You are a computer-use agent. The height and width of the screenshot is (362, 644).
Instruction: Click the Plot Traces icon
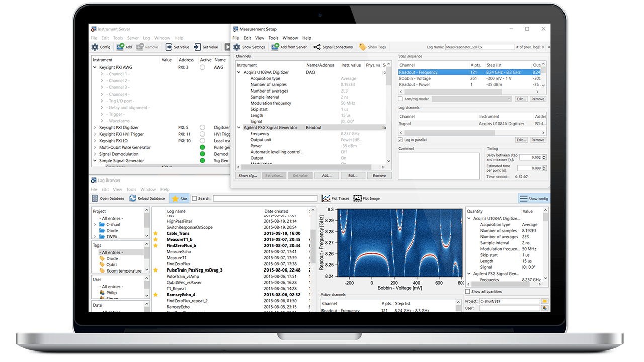326,198
